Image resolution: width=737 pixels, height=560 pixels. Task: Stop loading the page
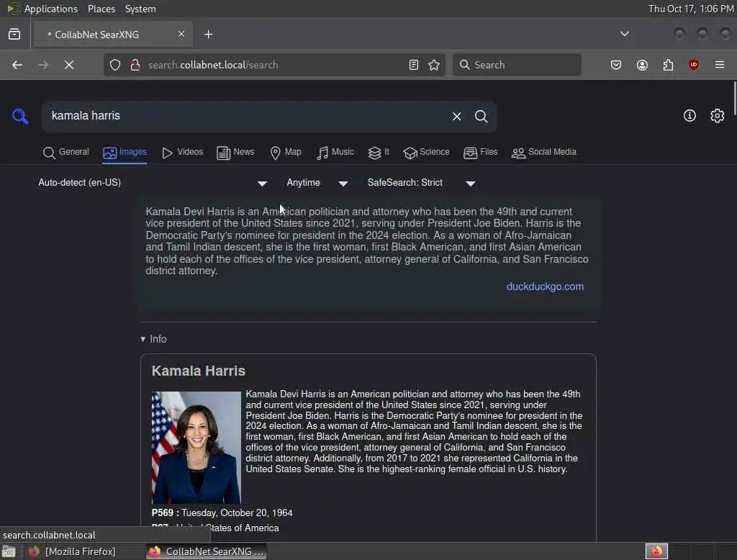pyautogui.click(x=69, y=65)
